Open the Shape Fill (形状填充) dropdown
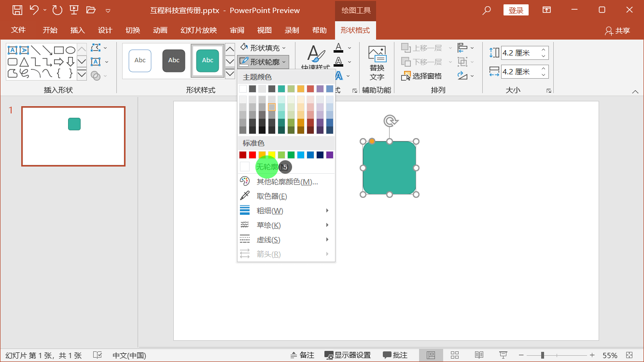This screenshot has height=362, width=644. click(x=263, y=48)
